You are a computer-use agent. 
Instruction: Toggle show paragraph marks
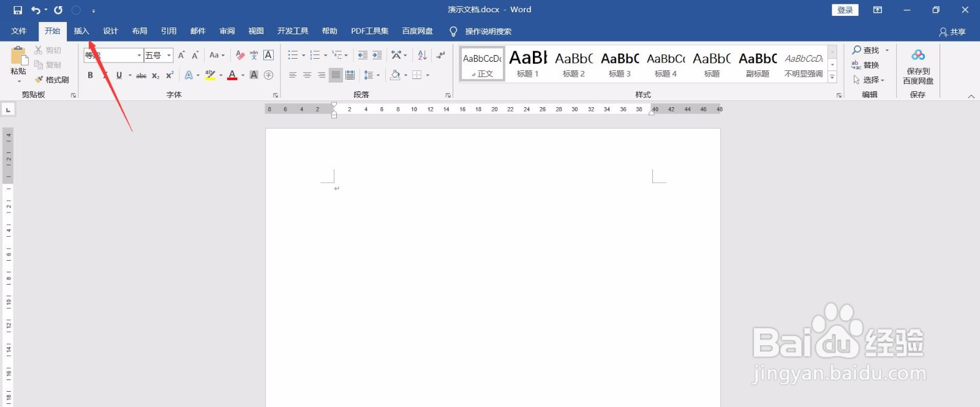[440, 55]
